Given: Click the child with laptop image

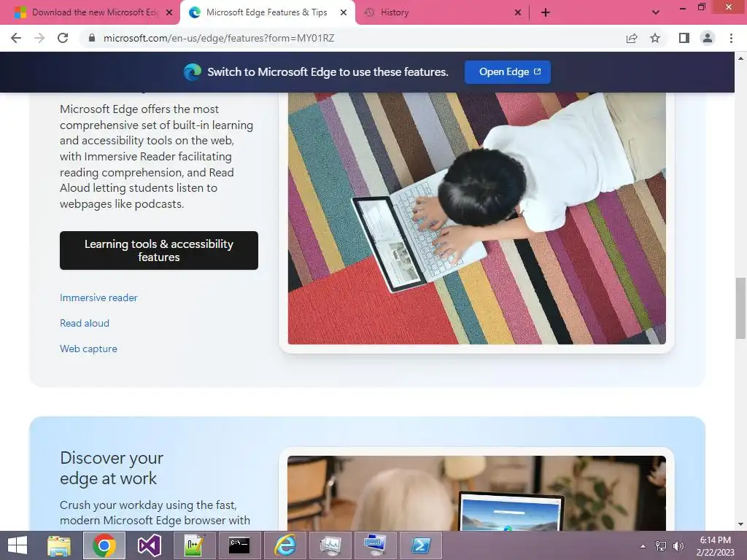Looking at the screenshot, I should click(x=477, y=218).
